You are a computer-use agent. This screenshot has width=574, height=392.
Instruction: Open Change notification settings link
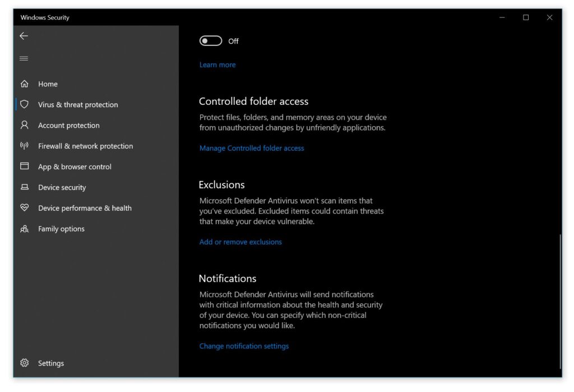pos(244,346)
